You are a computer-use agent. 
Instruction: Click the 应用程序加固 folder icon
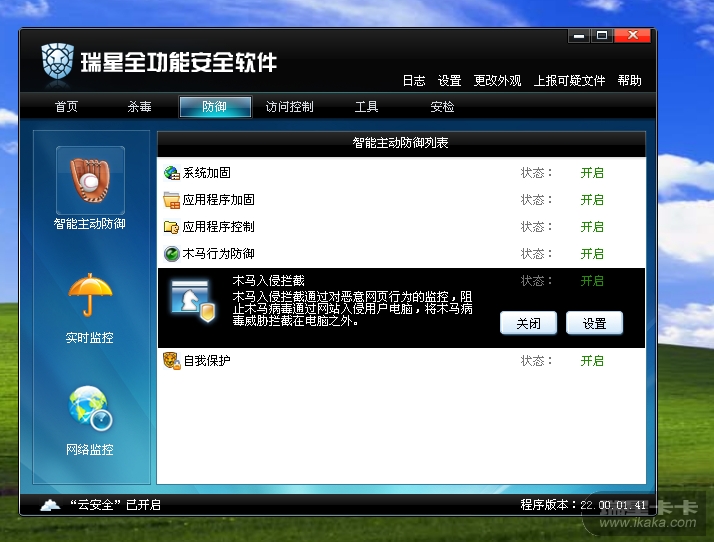172,200
